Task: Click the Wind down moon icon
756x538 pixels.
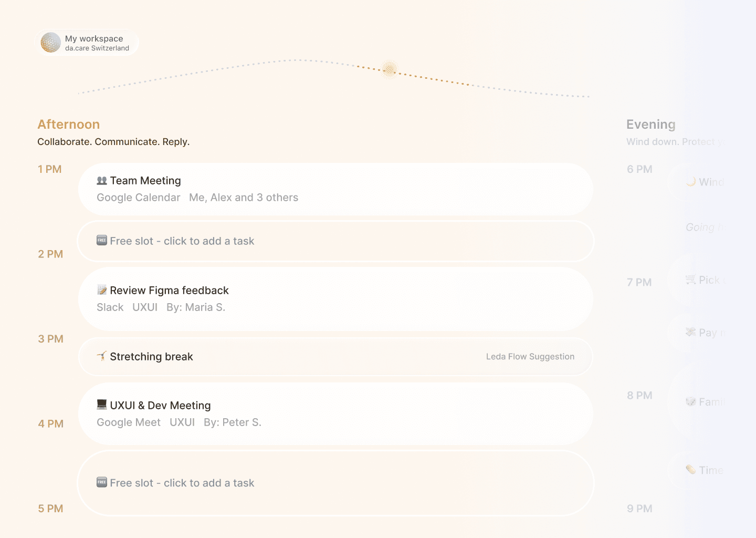Action: coord(691,182)
